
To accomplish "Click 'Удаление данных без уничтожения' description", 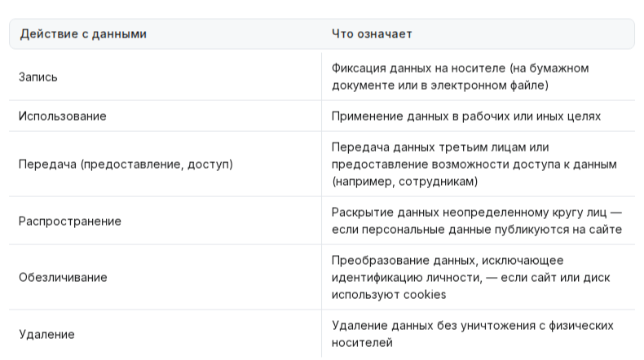I will [x=472, y=334].
